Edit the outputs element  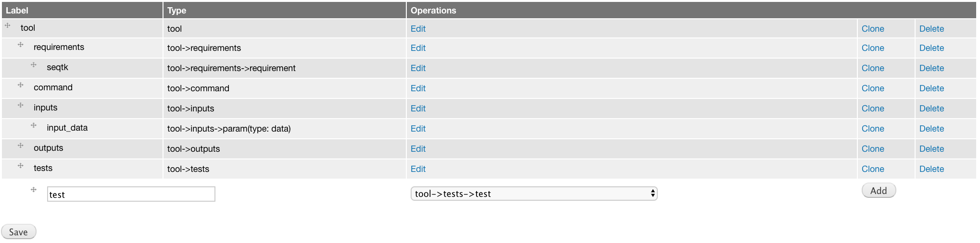coord(418,149)
